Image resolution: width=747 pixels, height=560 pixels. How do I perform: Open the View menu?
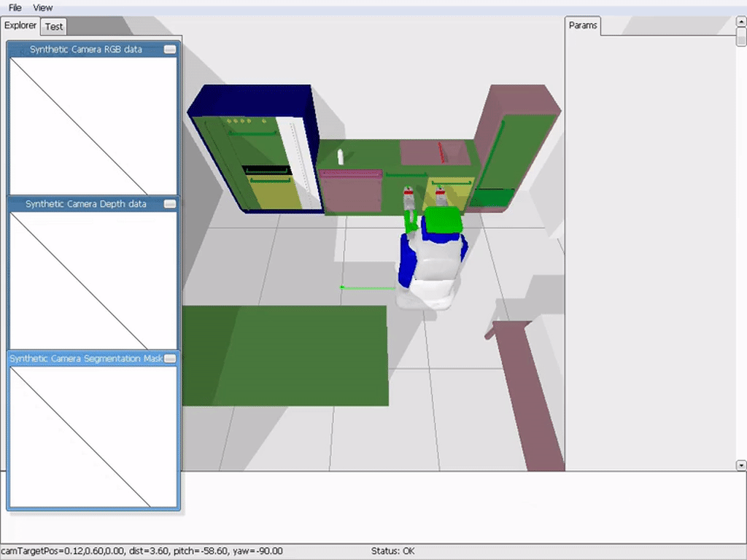[x=43, y=7]
